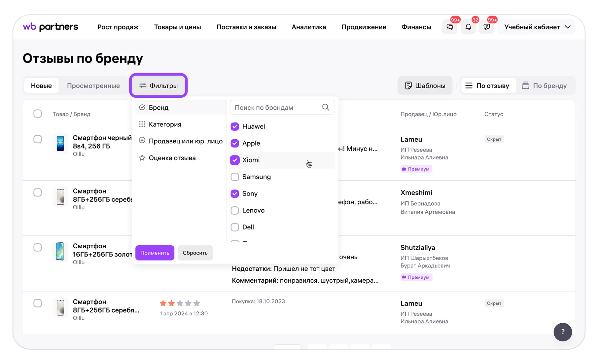Open the support question icon with 99+ badge

(487, 27)
